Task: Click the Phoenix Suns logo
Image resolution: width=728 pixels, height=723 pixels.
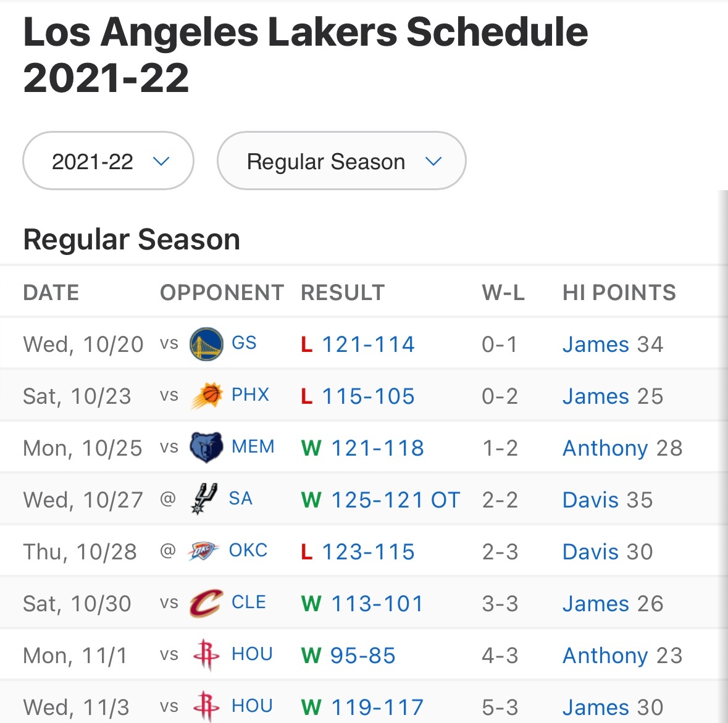Action: [x=206, y=396]
